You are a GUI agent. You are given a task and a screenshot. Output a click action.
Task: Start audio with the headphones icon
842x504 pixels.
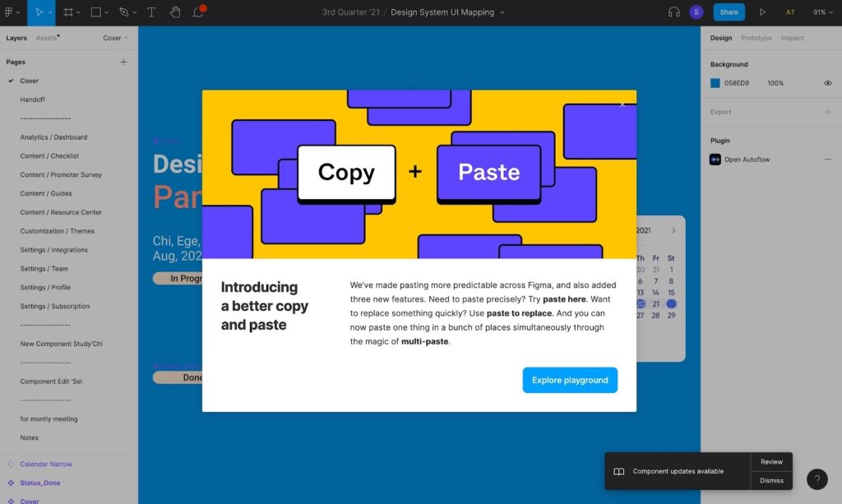pos(674,12)
